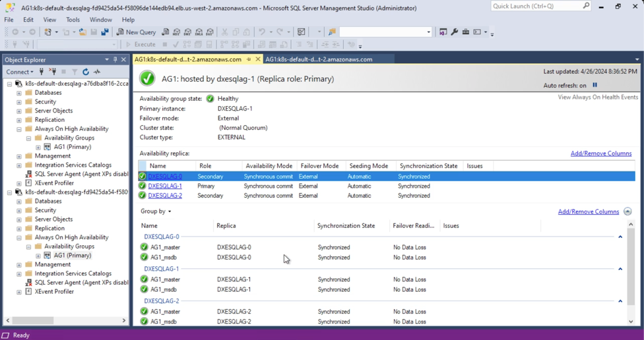This screenshot has width=644, height=340.
Task: Sort by the Synchronization State column in replica table
Action: [428, 166]
